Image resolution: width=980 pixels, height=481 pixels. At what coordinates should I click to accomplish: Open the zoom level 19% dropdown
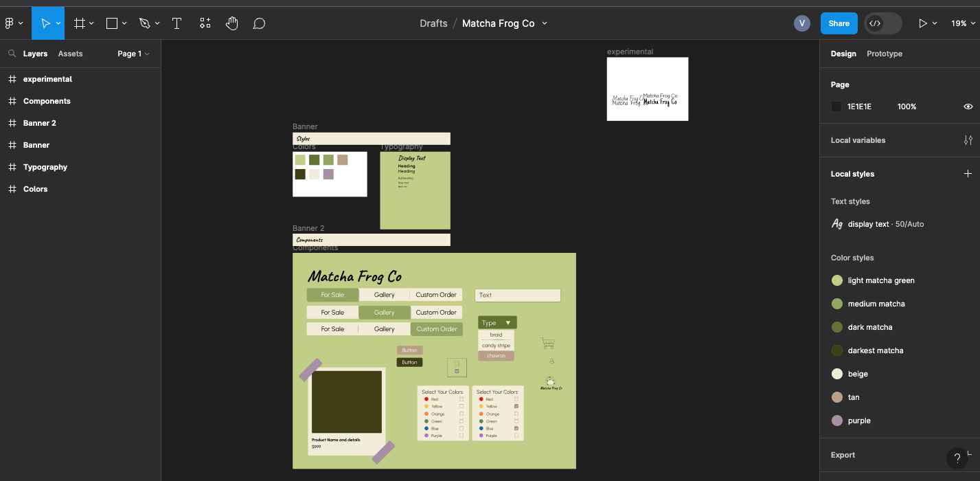tap(963, 23)
